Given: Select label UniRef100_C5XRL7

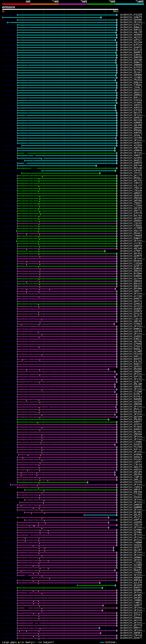Looking at the screenshot, I should point(131,87).
